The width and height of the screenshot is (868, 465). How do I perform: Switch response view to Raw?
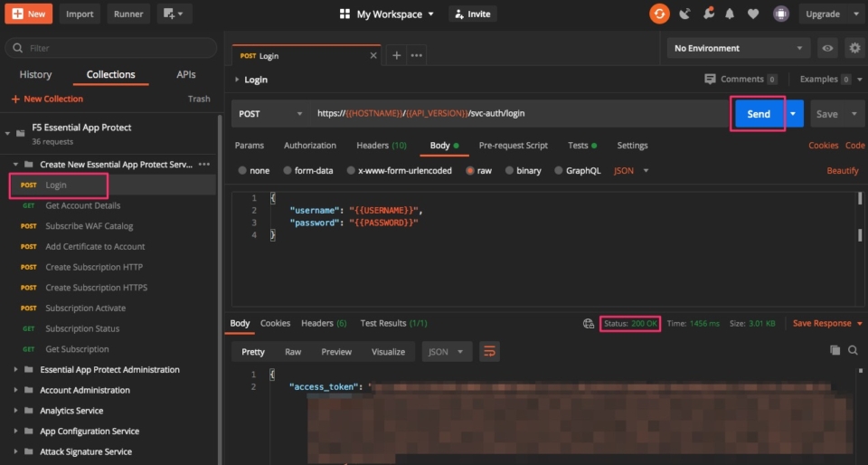(x=293, y=352)
